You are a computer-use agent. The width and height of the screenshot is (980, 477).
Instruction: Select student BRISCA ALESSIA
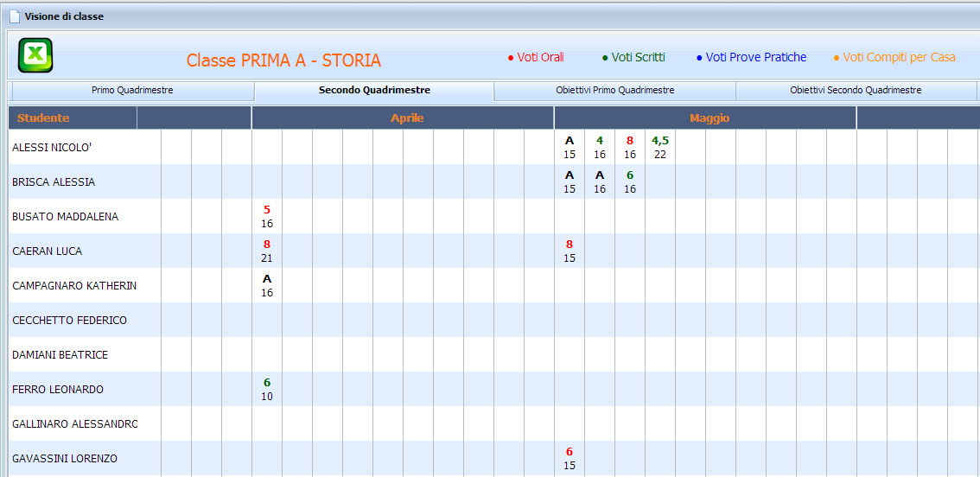click(54, 182)
